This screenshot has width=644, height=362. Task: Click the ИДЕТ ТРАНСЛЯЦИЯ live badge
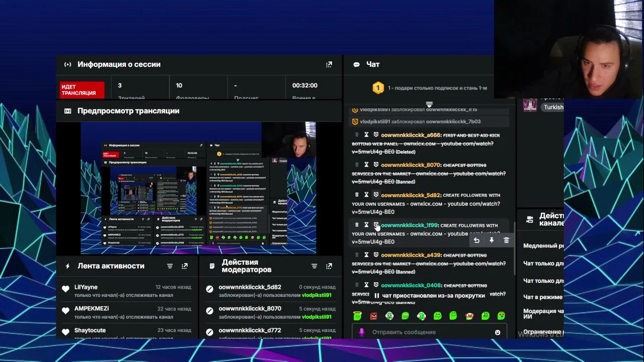[82, 90]
